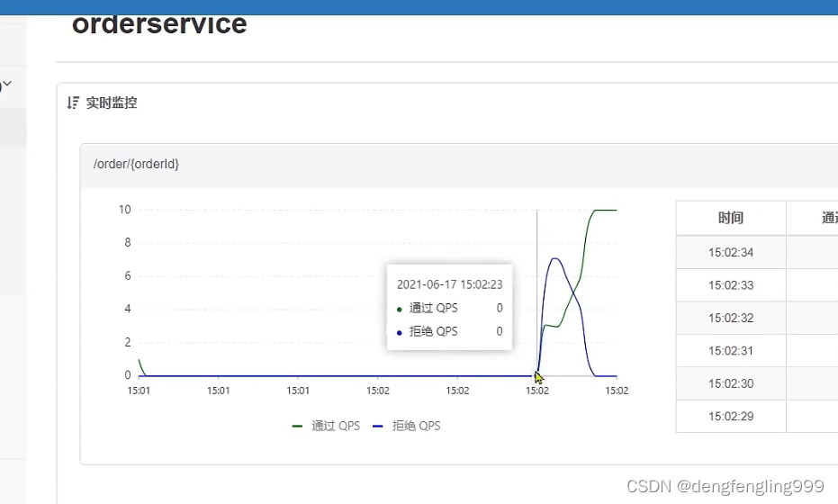Click the sort icon beside 实时监控
Image resolution: width=838 pixels, height=504 pixels.
point(74,103)
